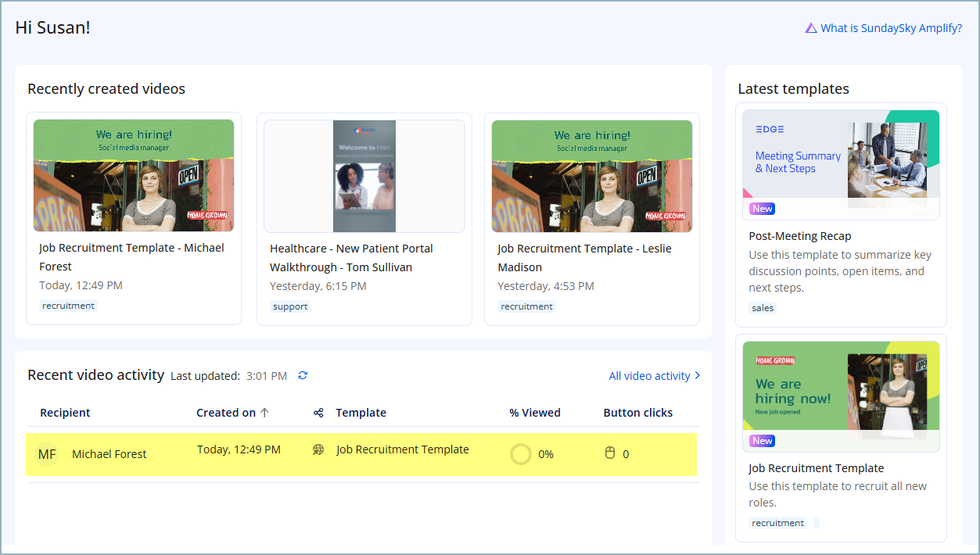This screenshot has width=980, height=555.
Task: Sort by % Viewed column header
Action: pos(534,413)
